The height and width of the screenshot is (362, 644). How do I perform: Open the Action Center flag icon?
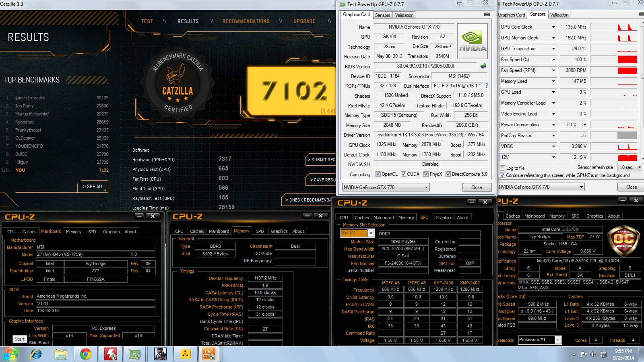[x=584, y=354]
